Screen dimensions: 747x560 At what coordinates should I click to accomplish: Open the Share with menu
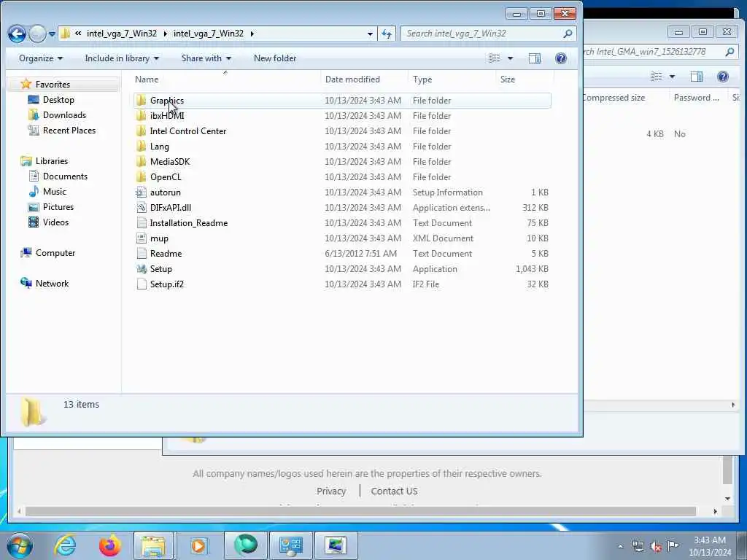point(206,58)
